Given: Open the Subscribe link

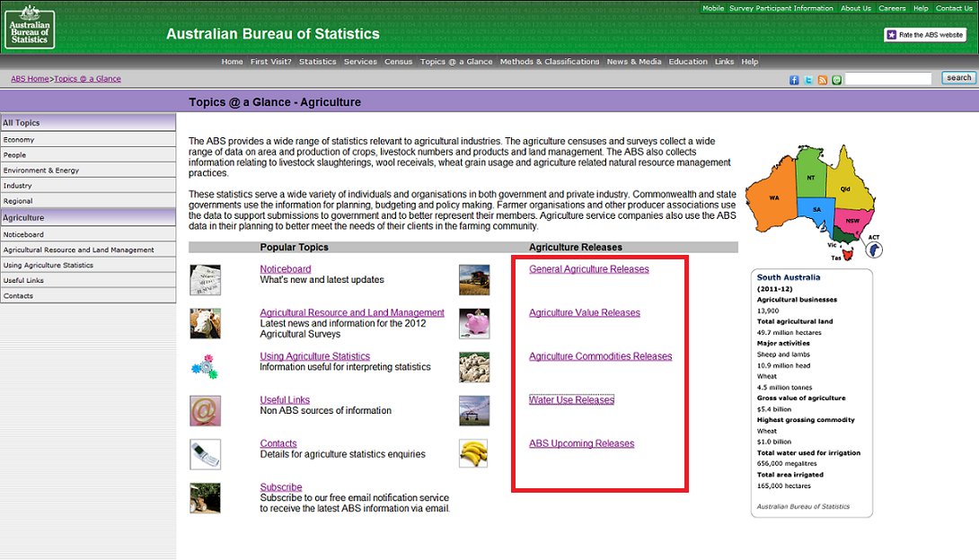Looking at the screenshot, I should pyautogui.click(x=280, y=486).
